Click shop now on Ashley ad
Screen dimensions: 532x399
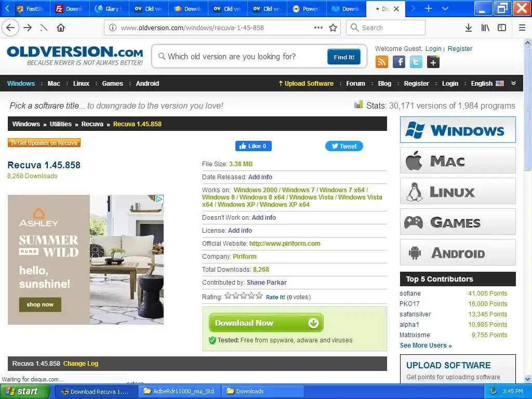click(40, 304)
